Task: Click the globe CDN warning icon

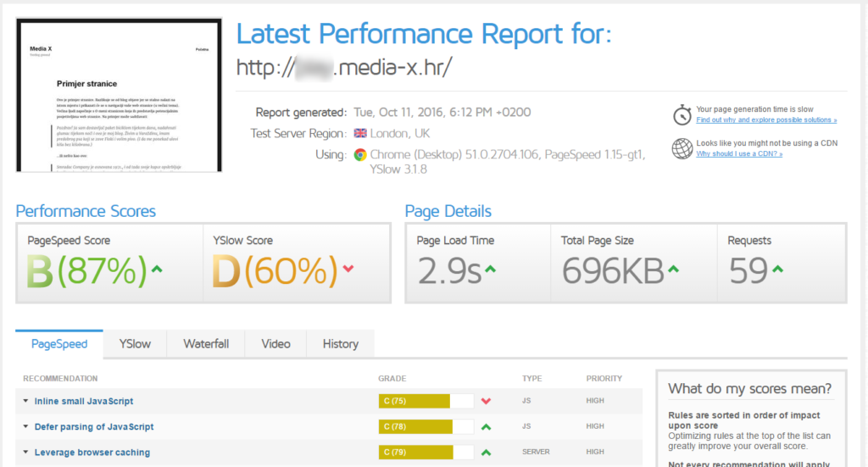Action: (x=682, y=149)
